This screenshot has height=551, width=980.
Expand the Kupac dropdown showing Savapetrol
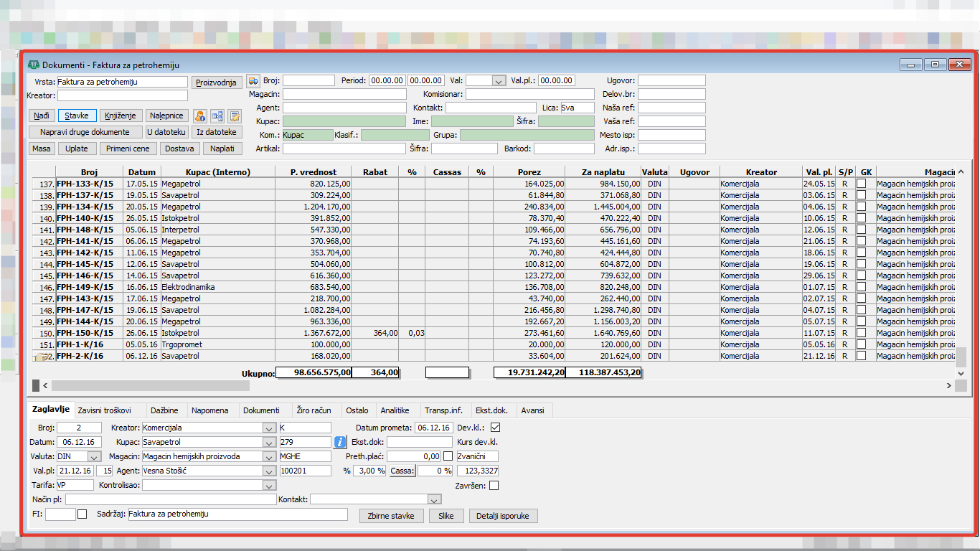click(269, 442)
